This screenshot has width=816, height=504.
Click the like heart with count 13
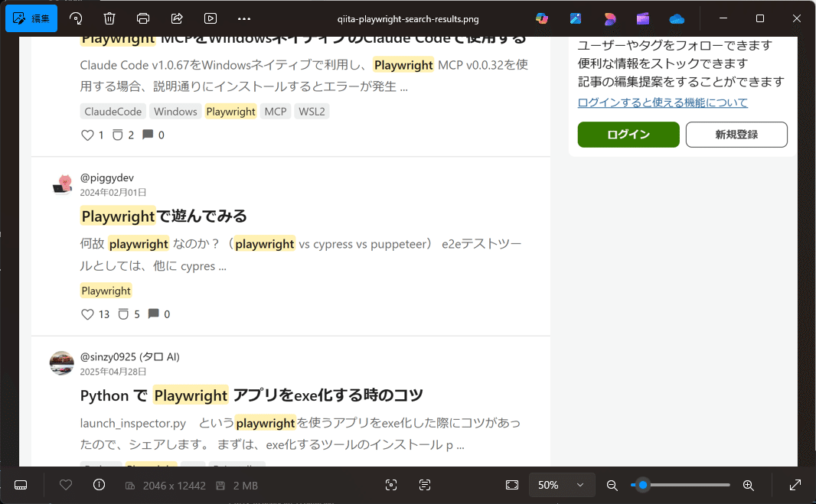(x=87, y=314)
